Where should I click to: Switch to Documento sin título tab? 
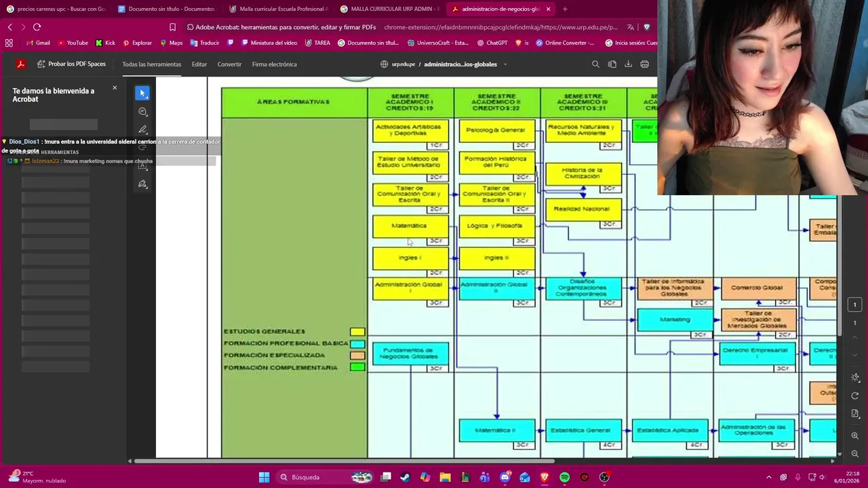point(165,9)
